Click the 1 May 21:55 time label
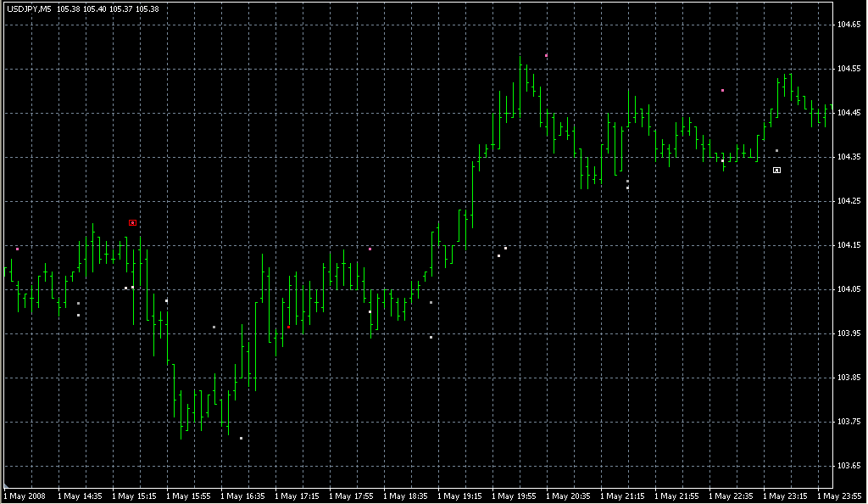This screenshot has height=504, width=868. click(676, 496)
